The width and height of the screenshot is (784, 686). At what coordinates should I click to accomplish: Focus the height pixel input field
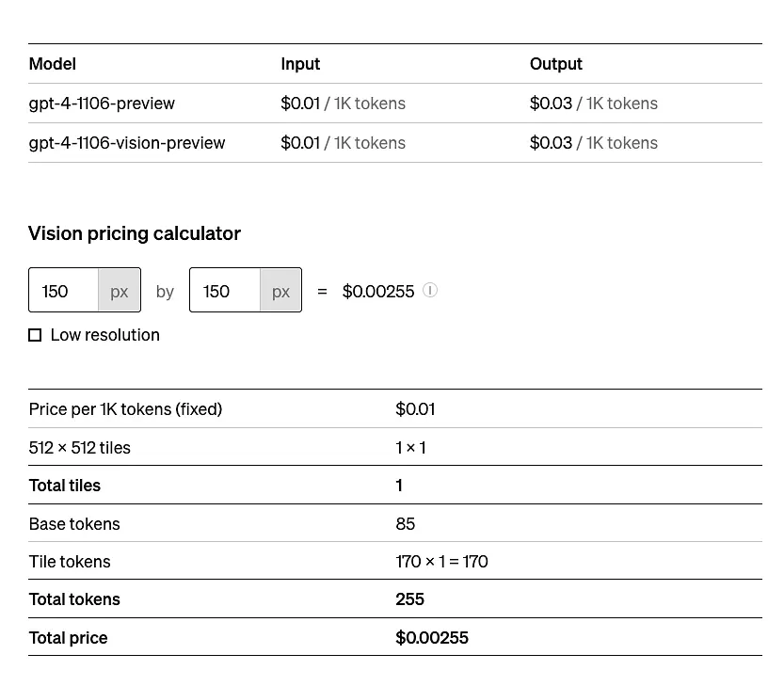click(x=225, y=290)
